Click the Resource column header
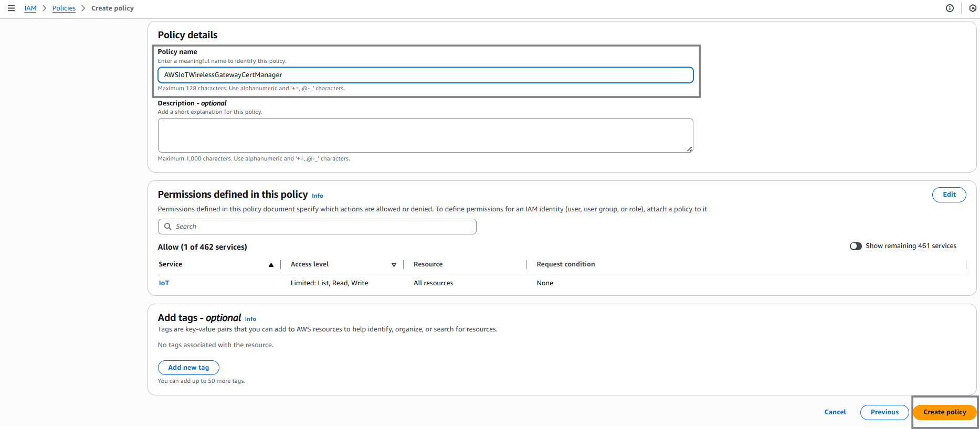Viewport: 980px width, 429px height. (428, 264)
